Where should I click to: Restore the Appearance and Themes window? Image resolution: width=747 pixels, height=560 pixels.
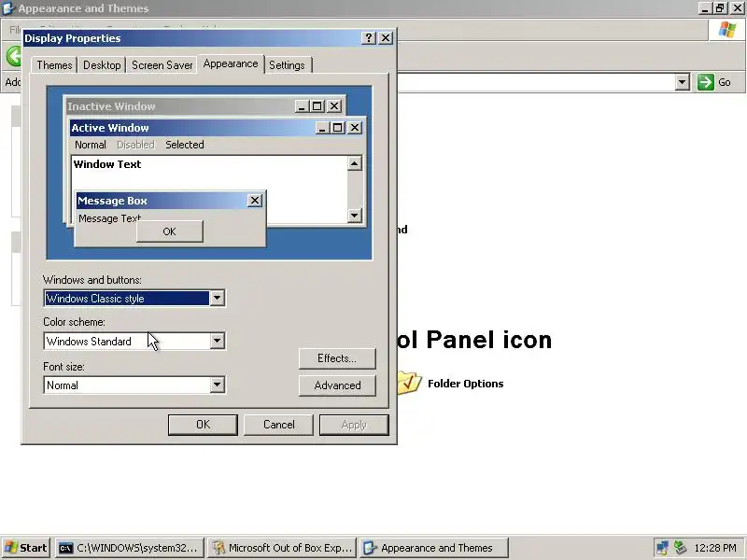pos(720,8)
